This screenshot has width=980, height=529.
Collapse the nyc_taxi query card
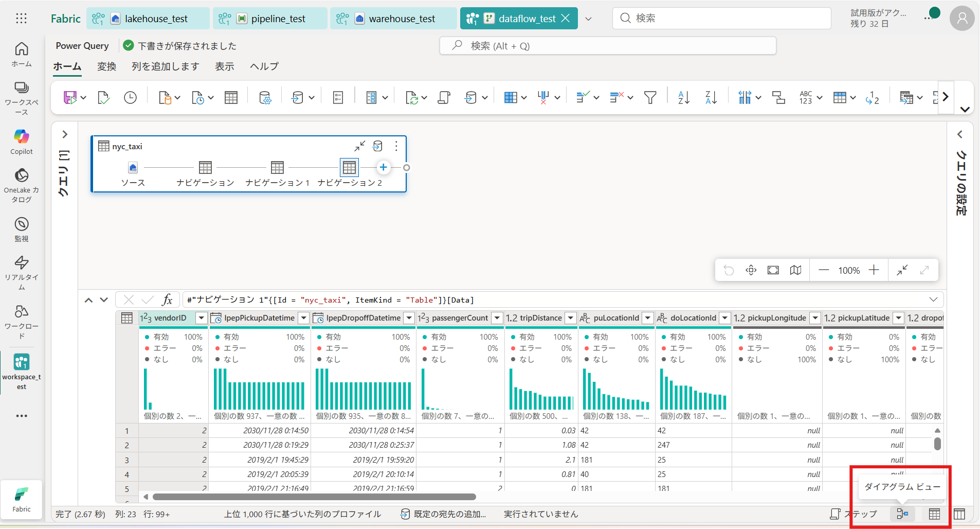click(359, 146)
